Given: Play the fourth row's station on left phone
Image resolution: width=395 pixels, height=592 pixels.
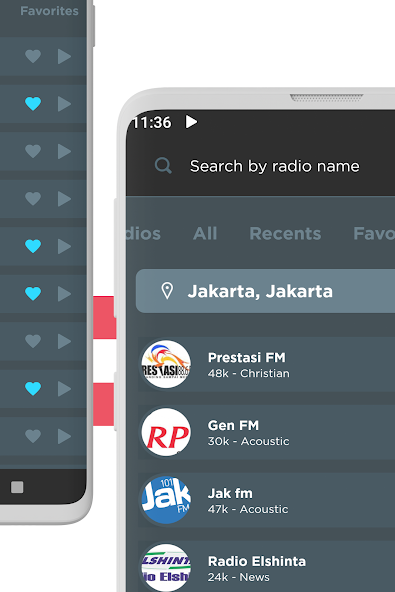Looking at the screenshot, I should (x=64, y=199).
